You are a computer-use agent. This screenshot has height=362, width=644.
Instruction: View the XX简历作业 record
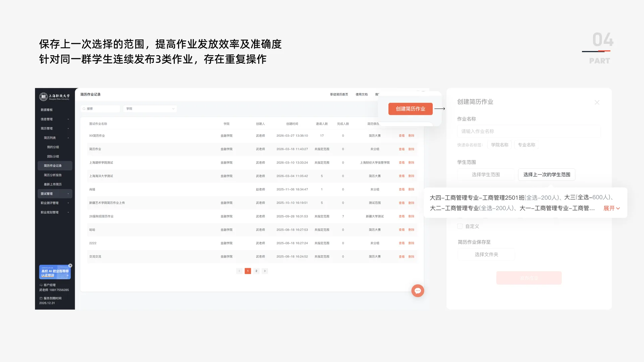tap(401, 136)
